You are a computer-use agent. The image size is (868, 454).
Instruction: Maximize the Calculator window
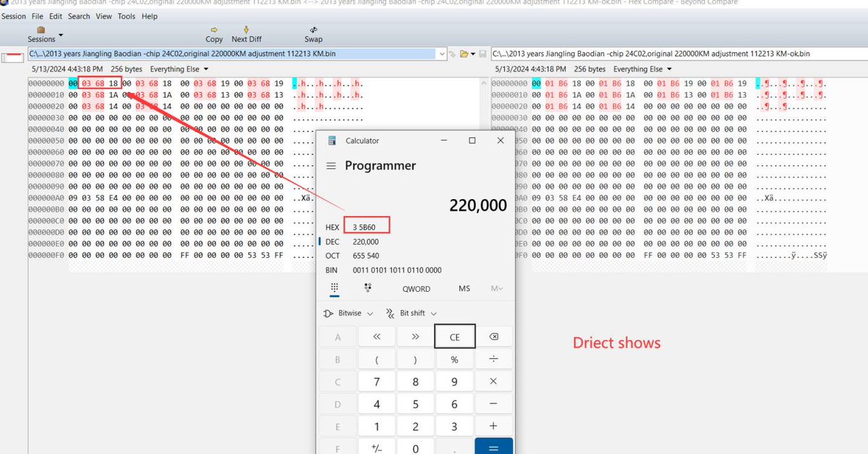472,140
